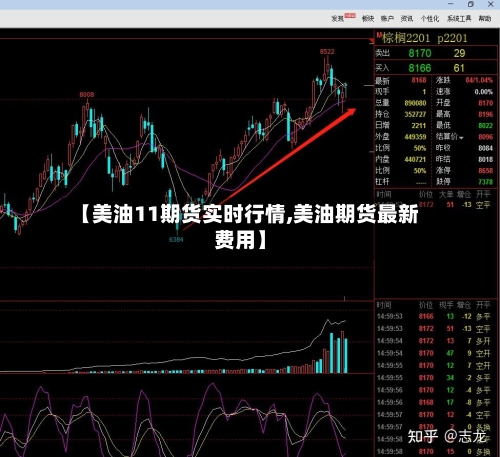Click the 大单 column header

(x=446, y=194)
